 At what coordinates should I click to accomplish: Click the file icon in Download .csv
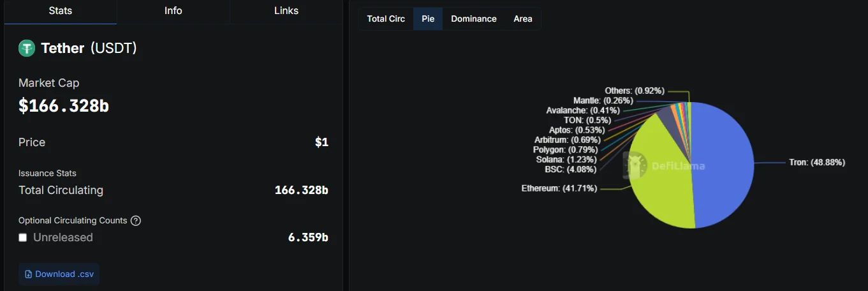[28, 274]
